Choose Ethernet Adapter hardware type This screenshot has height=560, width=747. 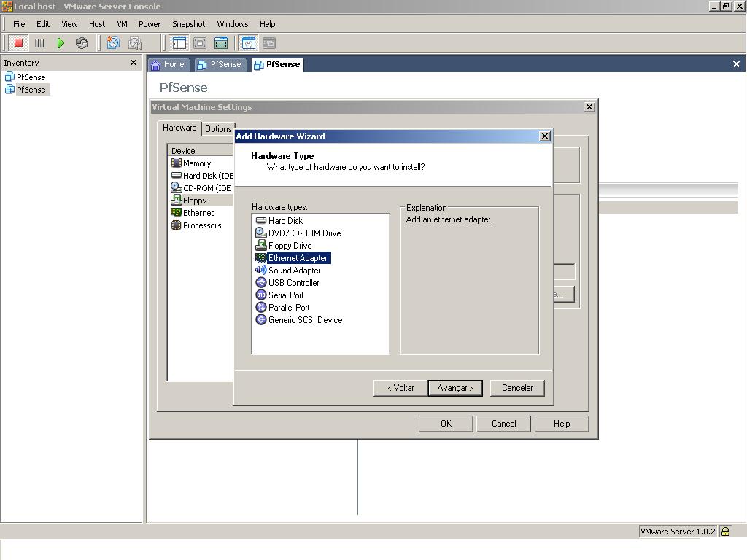click(x=293, y=257)
